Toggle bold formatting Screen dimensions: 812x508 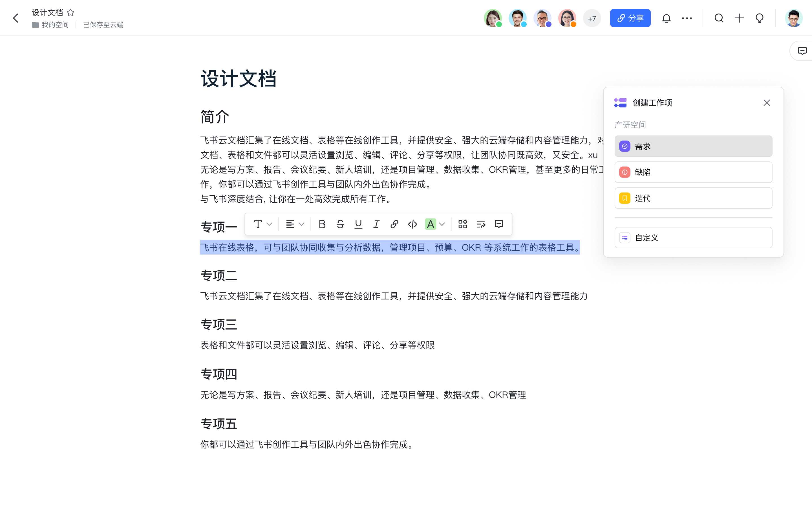tap(322, 224)
